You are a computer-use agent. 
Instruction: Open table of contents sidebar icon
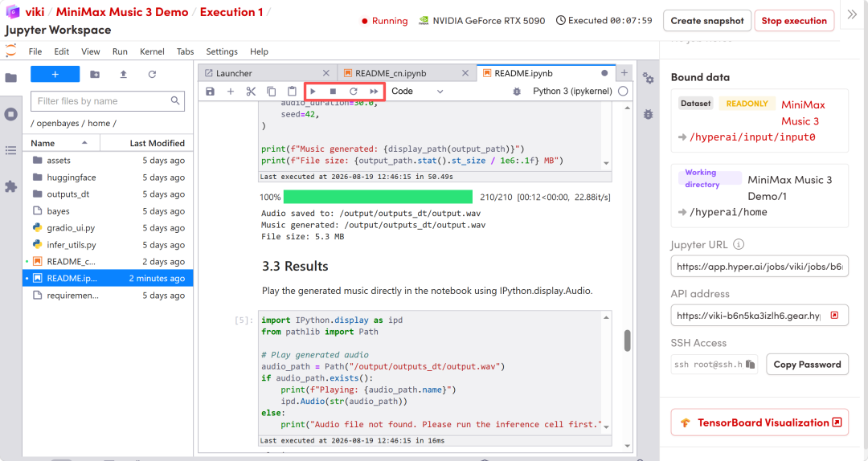[11, 150]
